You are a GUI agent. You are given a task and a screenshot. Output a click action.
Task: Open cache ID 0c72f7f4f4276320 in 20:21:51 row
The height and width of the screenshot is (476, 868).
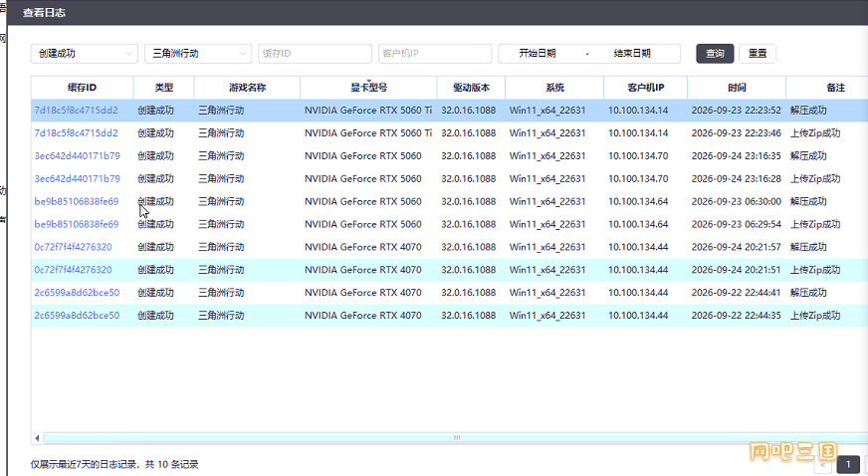point(73,270)
